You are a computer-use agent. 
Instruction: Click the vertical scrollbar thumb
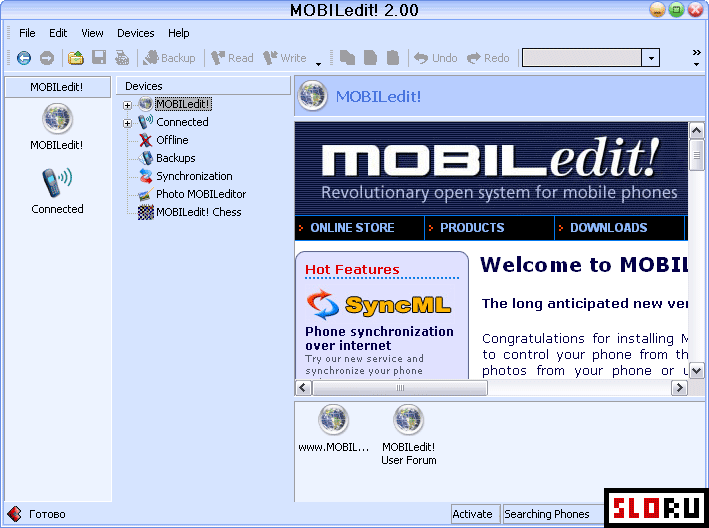tap(696, 155)
